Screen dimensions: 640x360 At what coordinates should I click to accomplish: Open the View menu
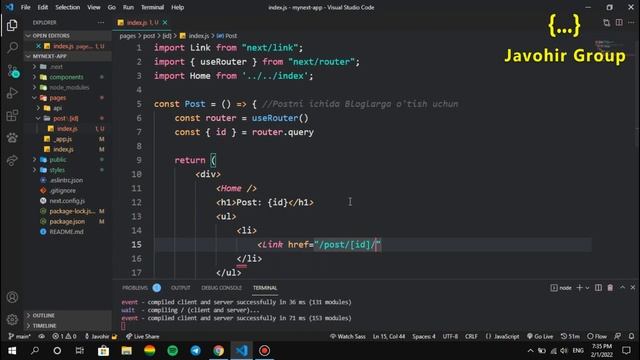[x=93, y=7]
